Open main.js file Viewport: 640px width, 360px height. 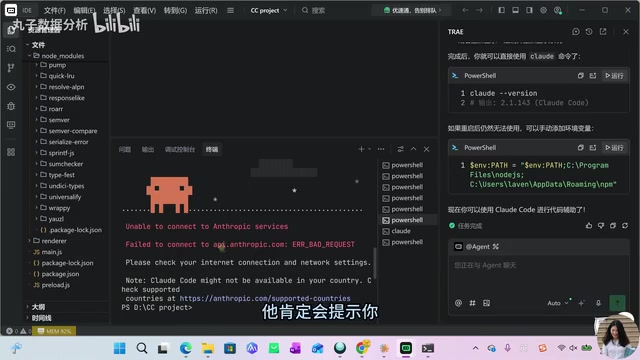(51, 252)
